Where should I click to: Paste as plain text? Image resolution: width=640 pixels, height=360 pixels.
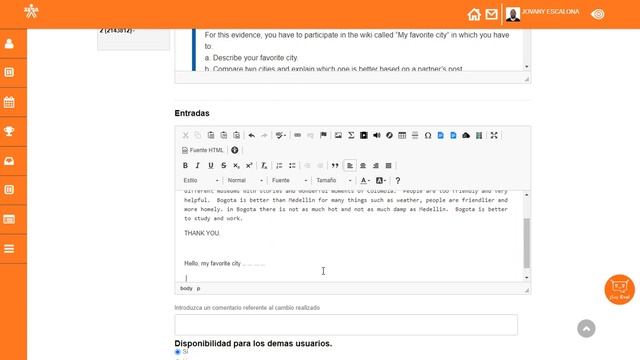[224, 135]
